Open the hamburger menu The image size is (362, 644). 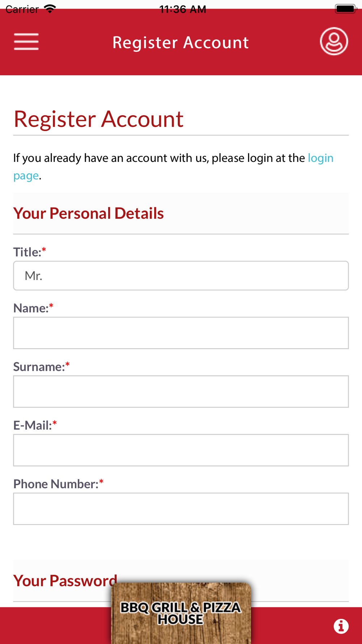tap(26, 42)
